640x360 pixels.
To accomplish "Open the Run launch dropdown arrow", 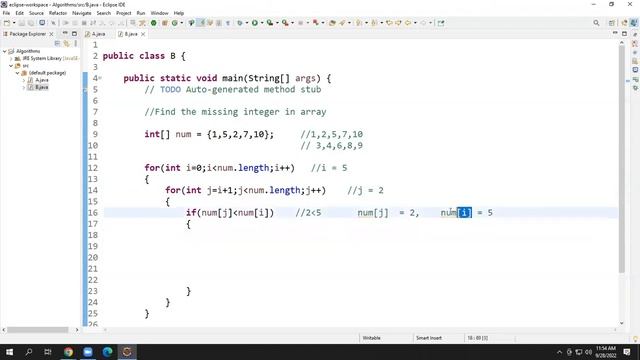I will click(262, 23).
